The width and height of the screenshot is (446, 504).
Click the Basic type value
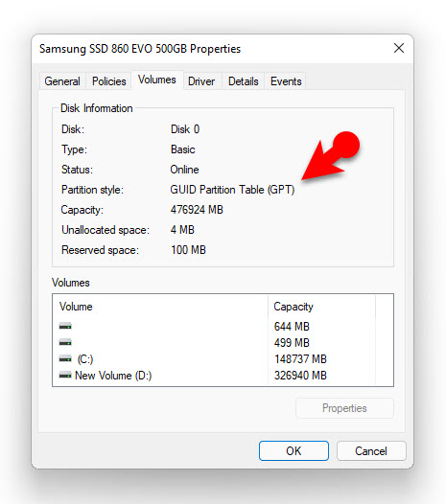[183, 149]
